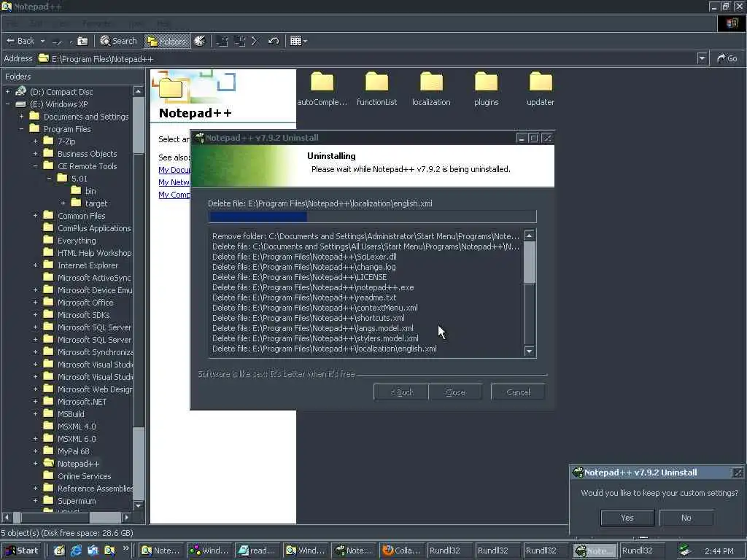
Task: Select the 'Delete file: ...\SciLexer.dll' log line
Action: pos(304,256)
